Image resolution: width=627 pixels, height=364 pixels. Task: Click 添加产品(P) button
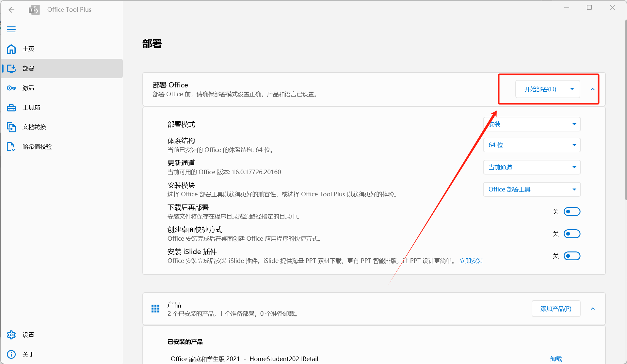click(556, 309)
